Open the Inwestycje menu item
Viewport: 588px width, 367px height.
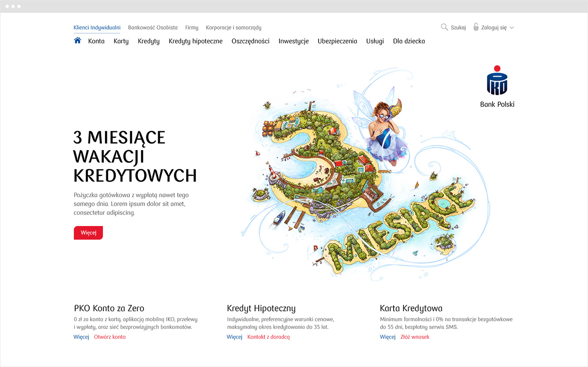coord(294,41)
